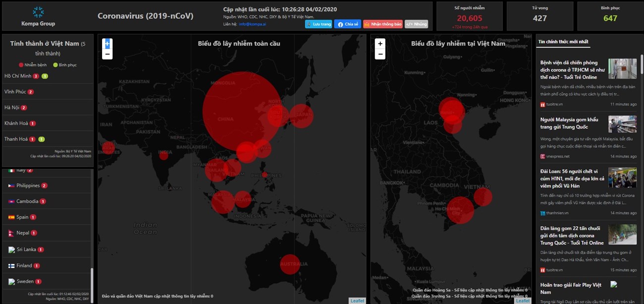Click the banana villagers article thumbnail

[x=623, y=234]
